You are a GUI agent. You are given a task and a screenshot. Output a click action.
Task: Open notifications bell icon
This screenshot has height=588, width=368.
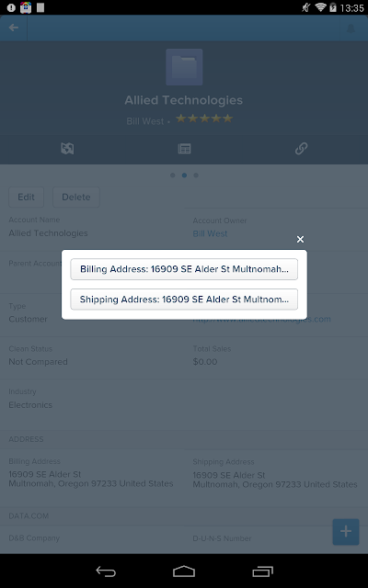(x=351, y=28)
